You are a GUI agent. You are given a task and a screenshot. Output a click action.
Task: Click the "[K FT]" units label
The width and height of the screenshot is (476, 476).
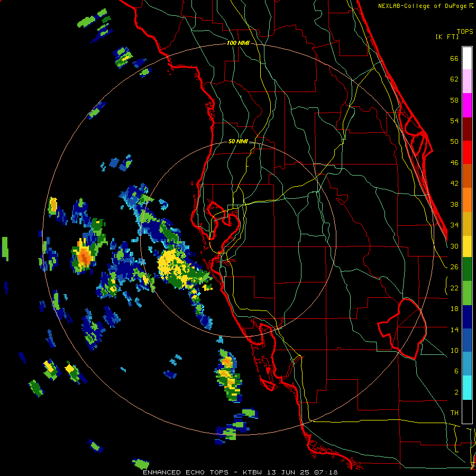pyautogui.click(x=447, y=36)
